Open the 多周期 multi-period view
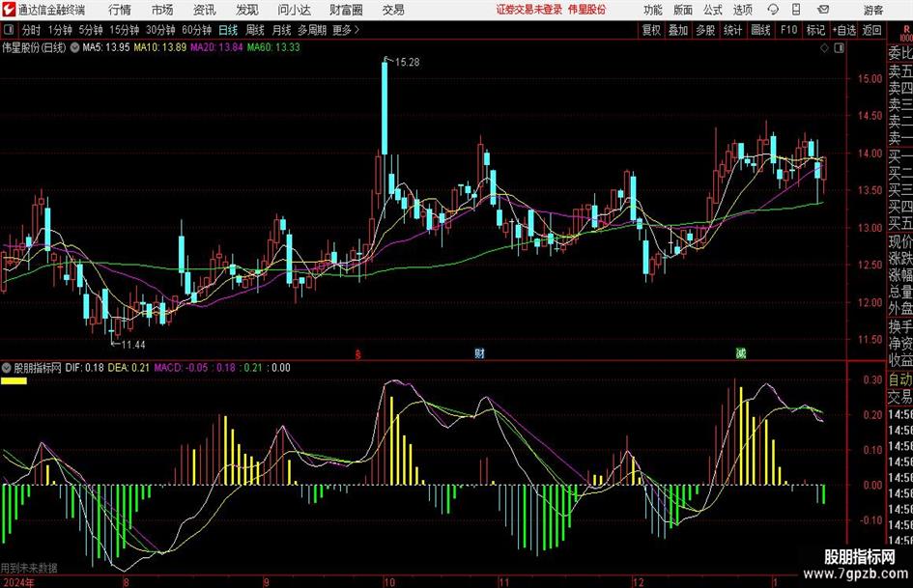 (312, 30)
